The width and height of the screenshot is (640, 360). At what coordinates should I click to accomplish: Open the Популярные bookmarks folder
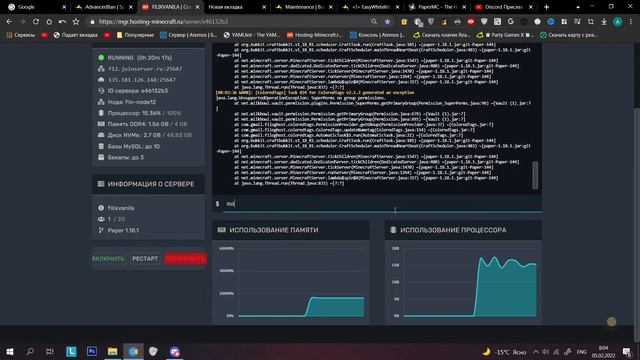135,35
